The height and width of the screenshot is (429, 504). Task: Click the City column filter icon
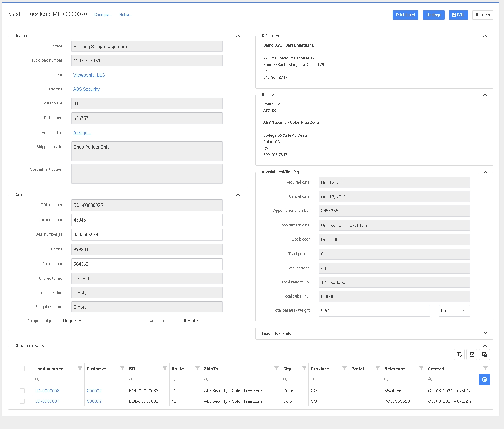(x=304, y=368)
